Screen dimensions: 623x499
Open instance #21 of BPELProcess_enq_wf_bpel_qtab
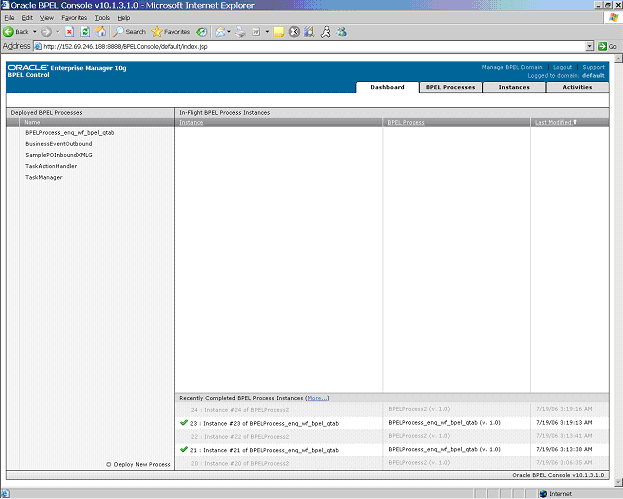(264, 450)
